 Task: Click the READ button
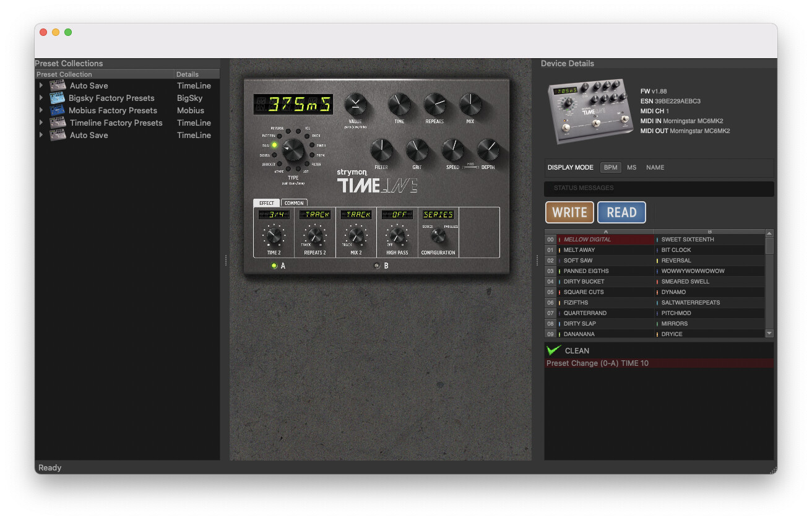coord(621,212)
